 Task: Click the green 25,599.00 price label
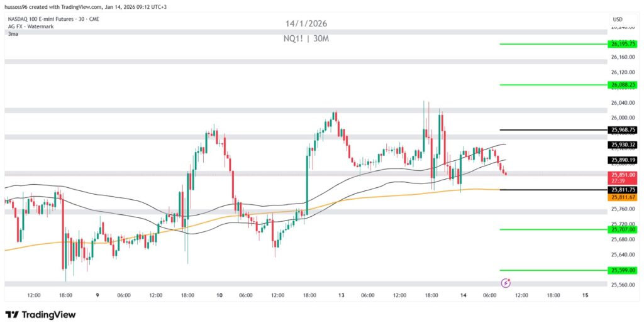point(623,270)
